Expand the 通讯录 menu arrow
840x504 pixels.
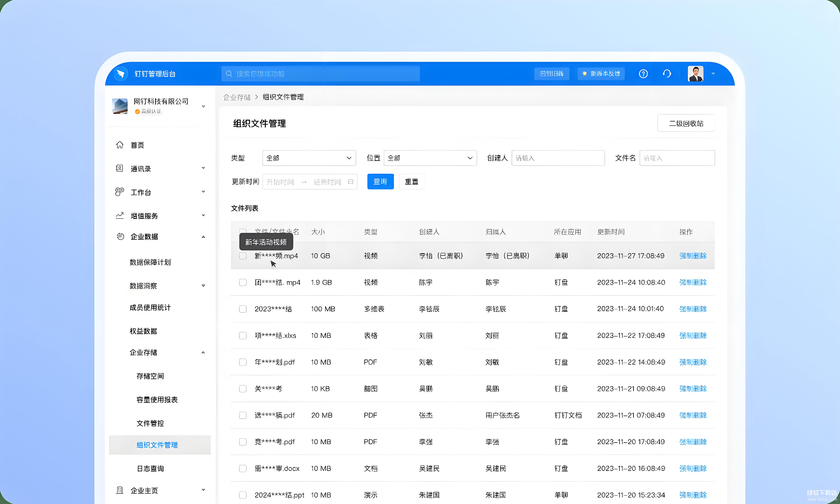click(203, 168)
